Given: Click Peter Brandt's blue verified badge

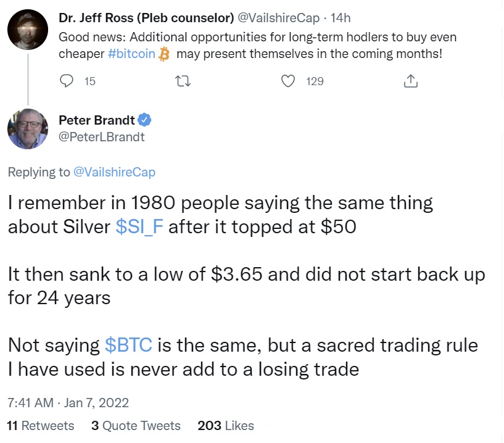Looking at the screenshot, I should pos(144,120).
